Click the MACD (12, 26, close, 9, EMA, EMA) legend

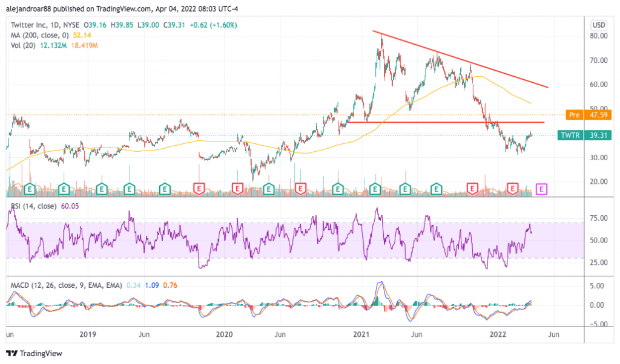[66, 285]
